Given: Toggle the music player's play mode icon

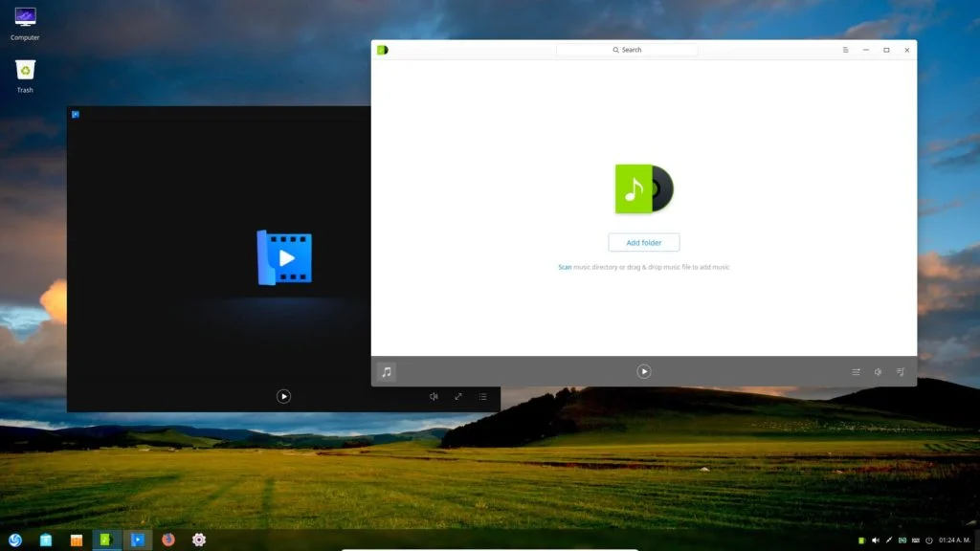Looking at the screenshot, I should tap(856, 372).
